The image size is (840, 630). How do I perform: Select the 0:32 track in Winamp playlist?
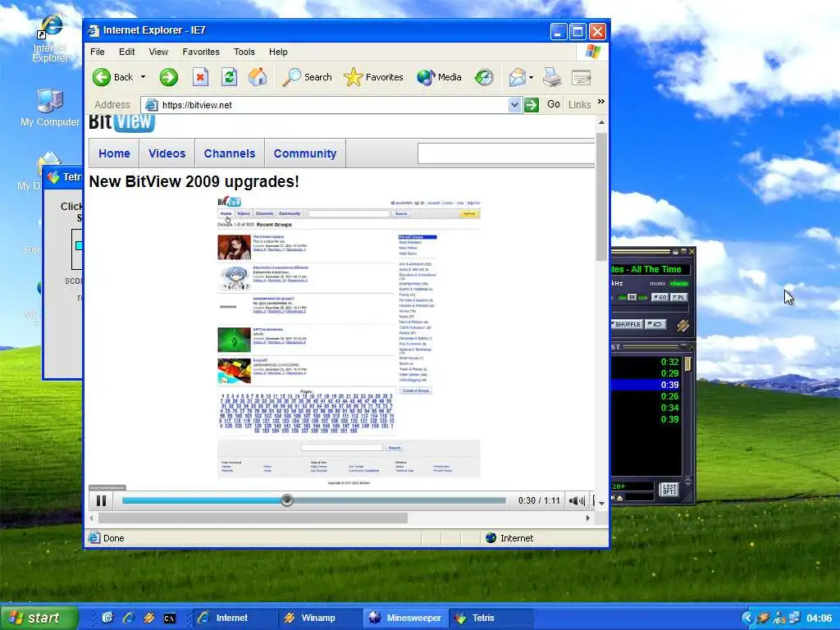coord(646,362)
